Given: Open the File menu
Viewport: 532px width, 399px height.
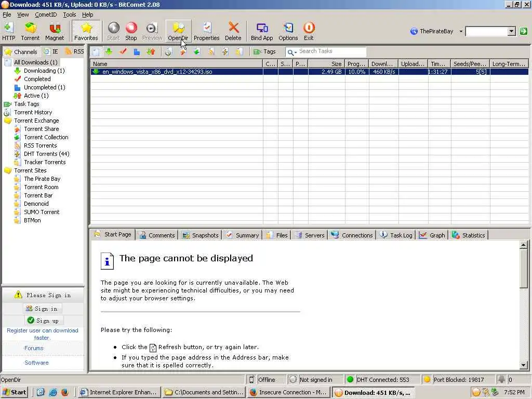Looking at the screenshot, I should (7, 15).
